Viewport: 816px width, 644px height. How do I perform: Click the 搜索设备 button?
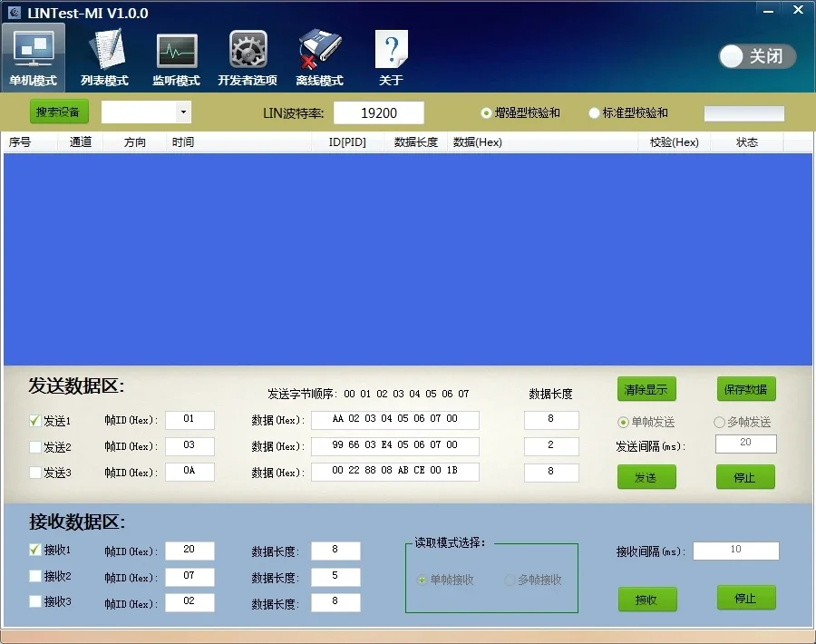click(x=58, y=111)
